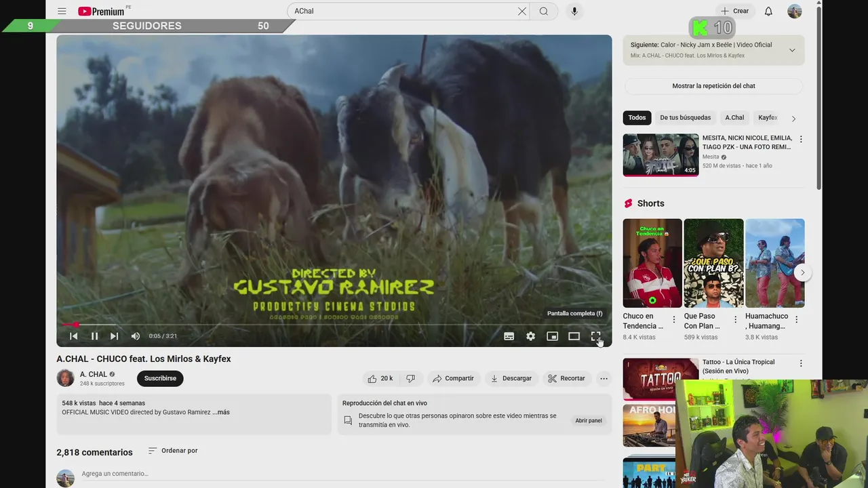Open Tattoo La Única Tropical thumbnail
Image resolution: width=868 pixels, height=488 pixels.
(x=660, y=379)
